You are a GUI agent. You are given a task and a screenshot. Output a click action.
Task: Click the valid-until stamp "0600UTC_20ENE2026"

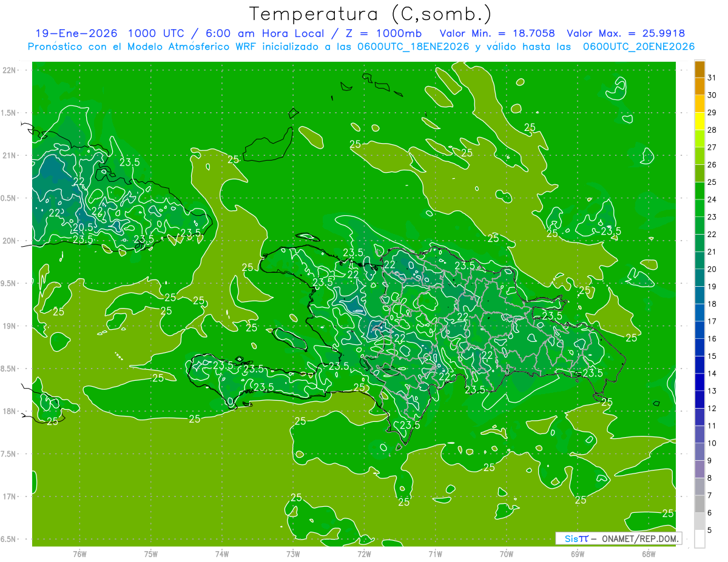(639, 47)
